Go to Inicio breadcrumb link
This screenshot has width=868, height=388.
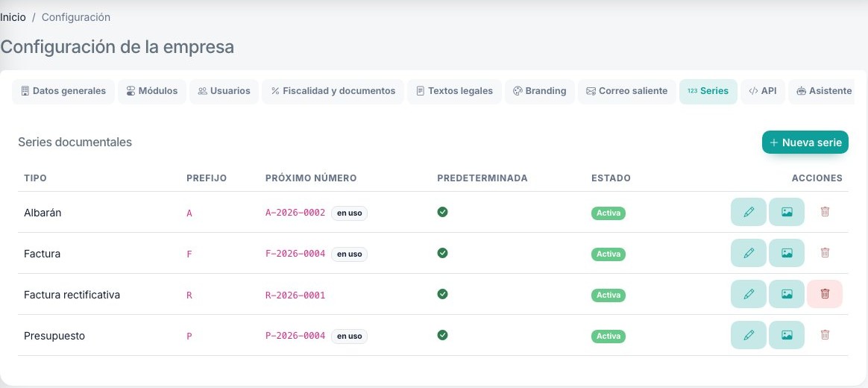(13, 17)
